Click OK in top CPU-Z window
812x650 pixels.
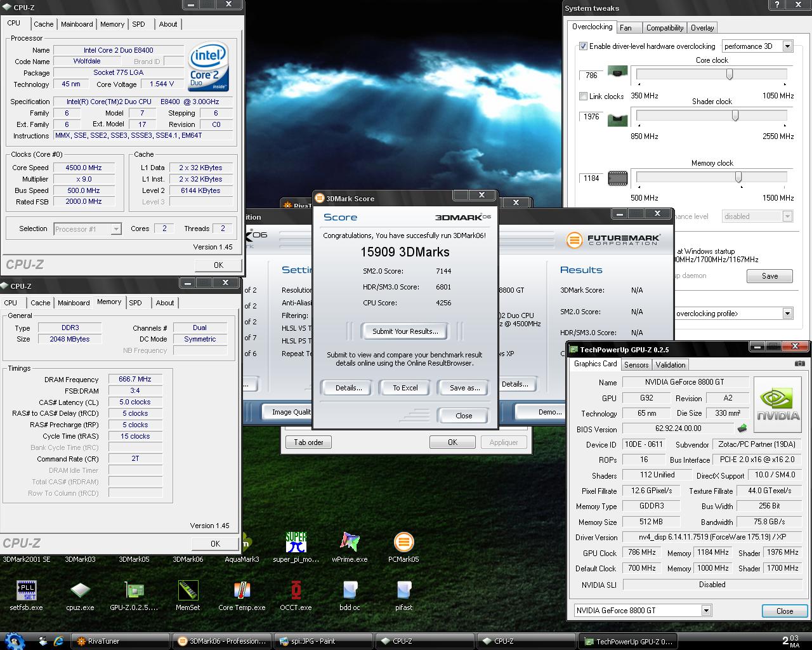(x=218, y=265)
